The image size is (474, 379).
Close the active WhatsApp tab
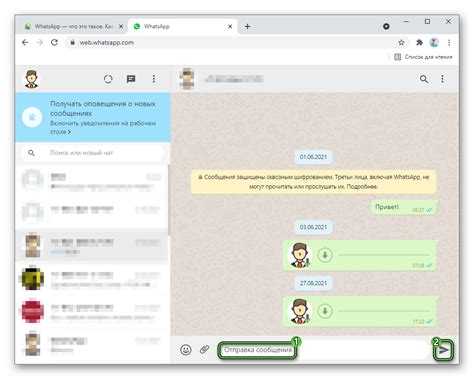(x=230, y=26)
